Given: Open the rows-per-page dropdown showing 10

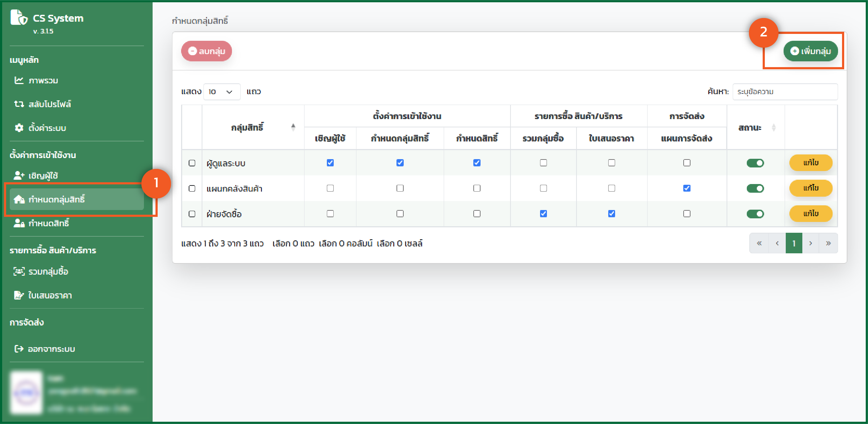Looking at the screenshot, I should (x=222, y=92).
